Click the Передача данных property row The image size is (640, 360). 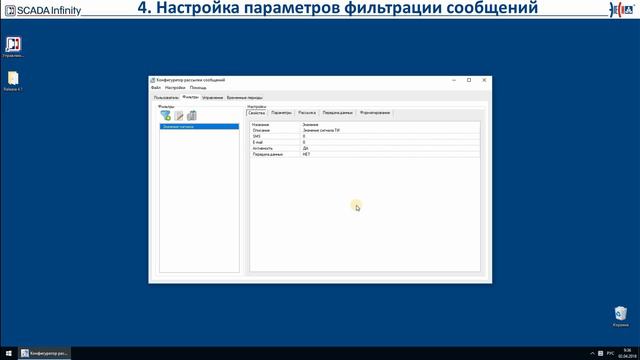point(365,154)
